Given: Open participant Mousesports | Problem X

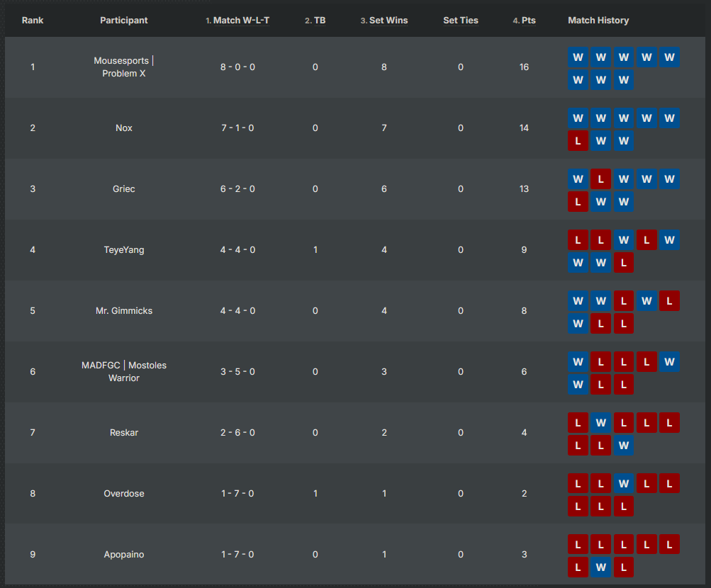Looking at the screenshot, I should pyautogui.click(x=124, y=67).
